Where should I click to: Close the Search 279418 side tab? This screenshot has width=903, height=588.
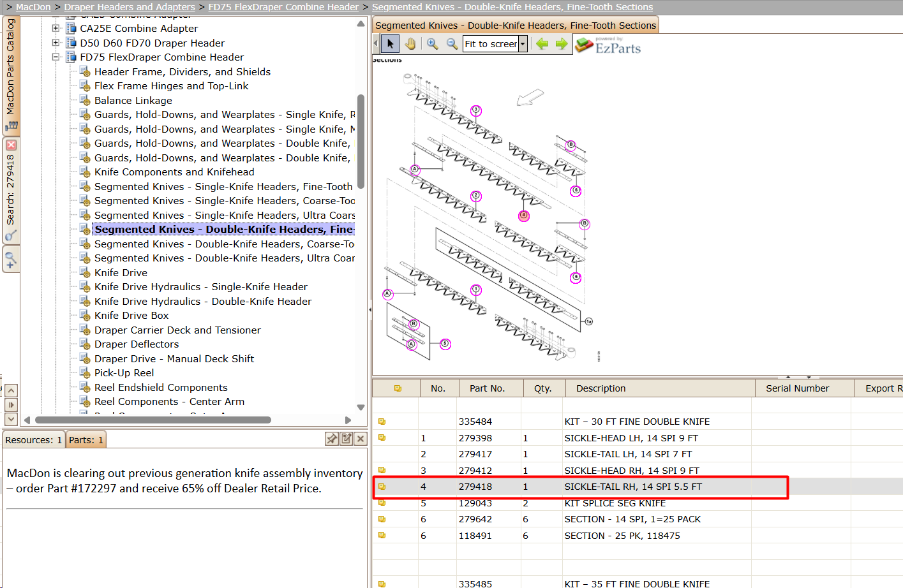coord(11,145)
